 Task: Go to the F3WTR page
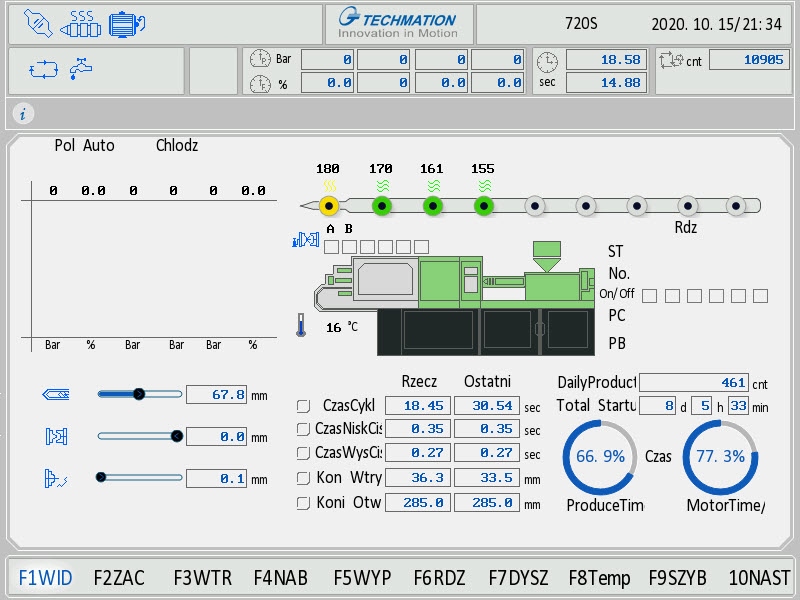(202, 578)
